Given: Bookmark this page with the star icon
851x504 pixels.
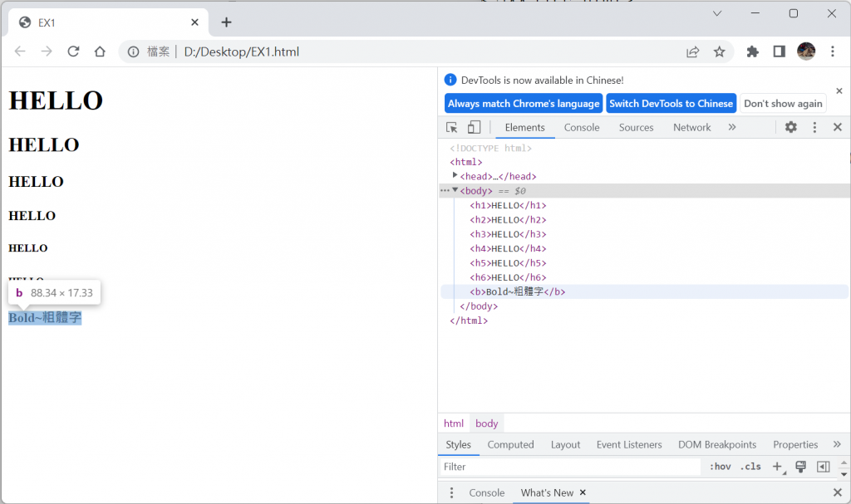Looking at the screenshot, I should [x=719, y=51].
